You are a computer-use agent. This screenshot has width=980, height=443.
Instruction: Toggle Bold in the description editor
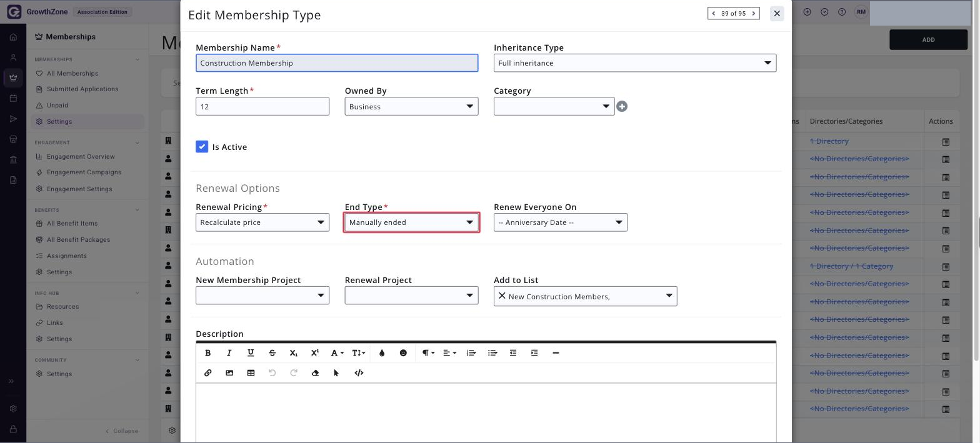208,353
